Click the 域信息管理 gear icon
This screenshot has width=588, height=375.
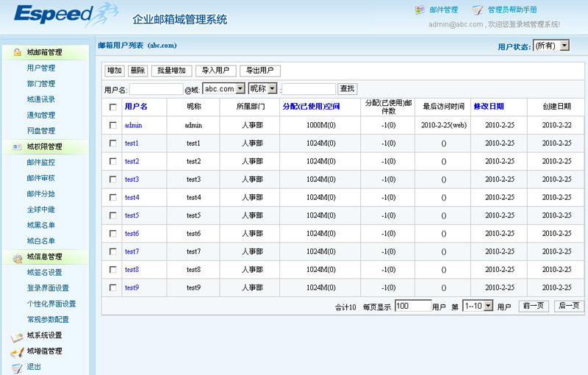click(x=16, y=257)
